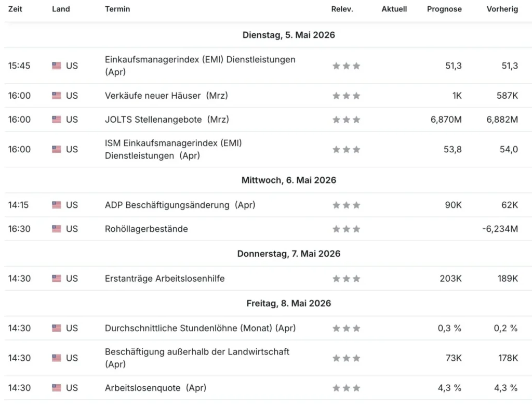Click US flag beside JOLTS Stellenangebote row
Screen dimensions: 532x406
click(x=56, y=120)
